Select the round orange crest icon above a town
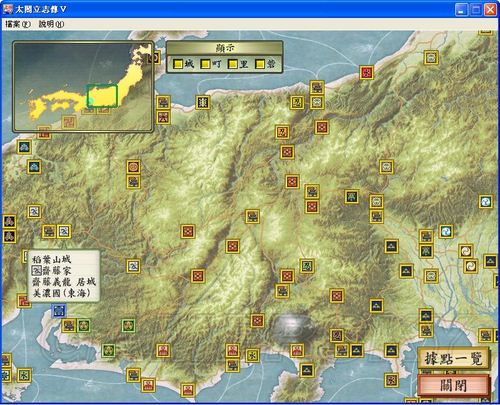500x405 pixels. pos(133,167)
